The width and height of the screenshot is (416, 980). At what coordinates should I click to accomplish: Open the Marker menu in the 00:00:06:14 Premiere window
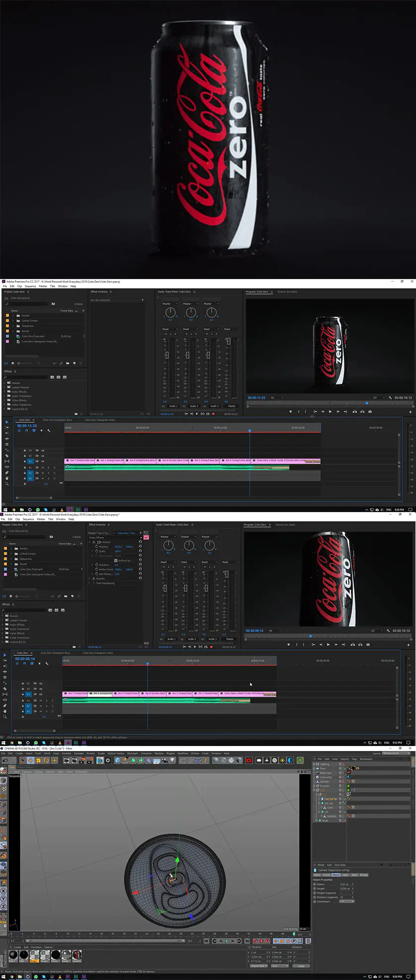(x=41, y=519)
